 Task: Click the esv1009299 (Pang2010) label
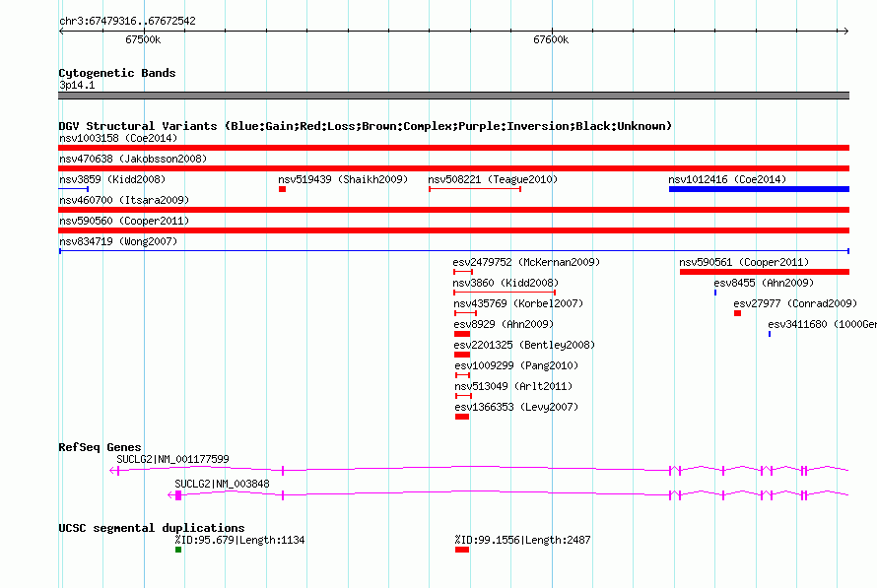click(516, 365)
